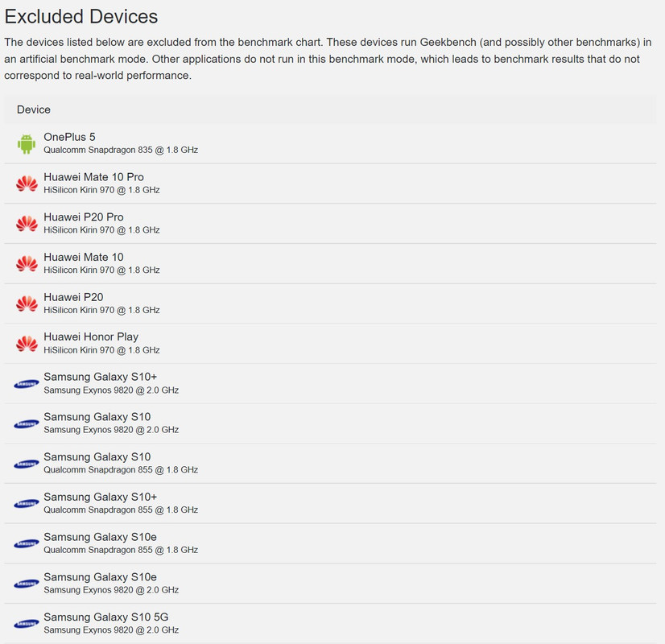Open Samsung Galaxy S10e with Exynos 9820

coord(100,577)
